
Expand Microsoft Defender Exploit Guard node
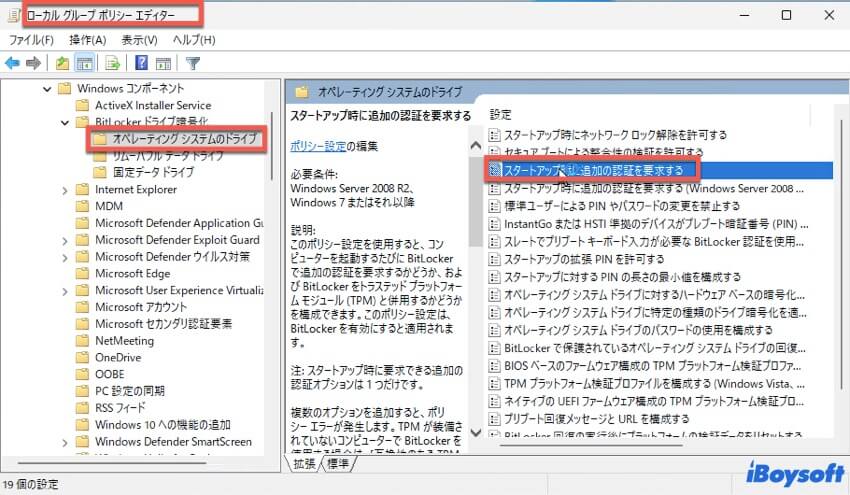[65, 241]
